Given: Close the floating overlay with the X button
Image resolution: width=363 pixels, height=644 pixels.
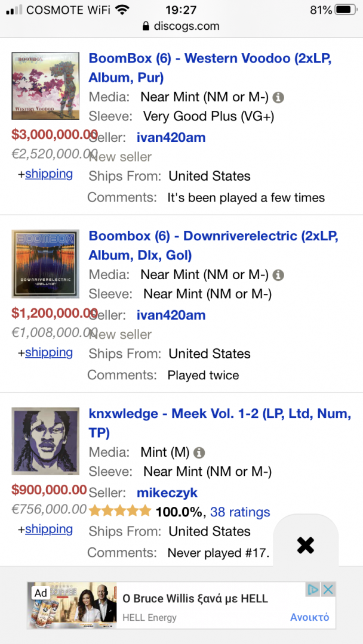Looking at the screenshot, I should coord(305,545).
